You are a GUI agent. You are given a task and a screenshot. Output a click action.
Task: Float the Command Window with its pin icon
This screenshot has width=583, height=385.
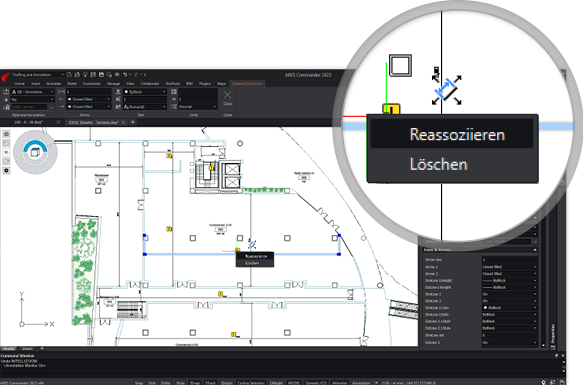pyautogui.click(x=556, y=356)
